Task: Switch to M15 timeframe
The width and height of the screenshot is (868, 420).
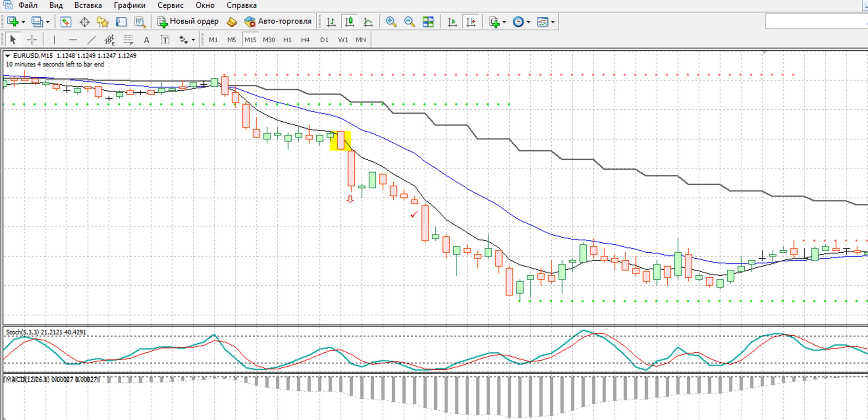Action: (x=250, y=40)
